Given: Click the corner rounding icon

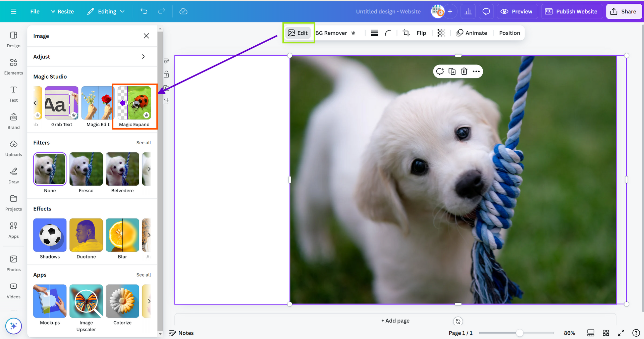Looking at the screenshot, I should 388,33.
